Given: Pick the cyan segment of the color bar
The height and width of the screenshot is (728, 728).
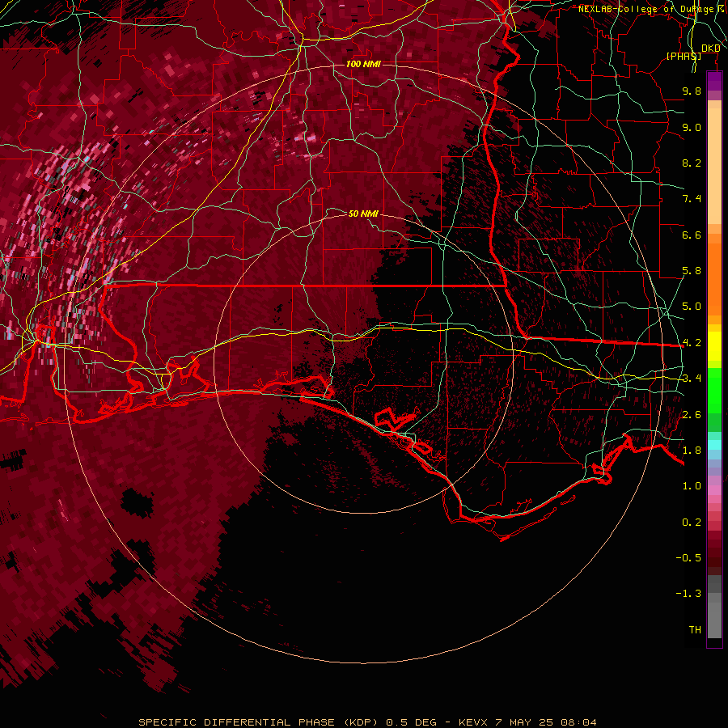Looking at the screenshot, I should tap(714, 445).
